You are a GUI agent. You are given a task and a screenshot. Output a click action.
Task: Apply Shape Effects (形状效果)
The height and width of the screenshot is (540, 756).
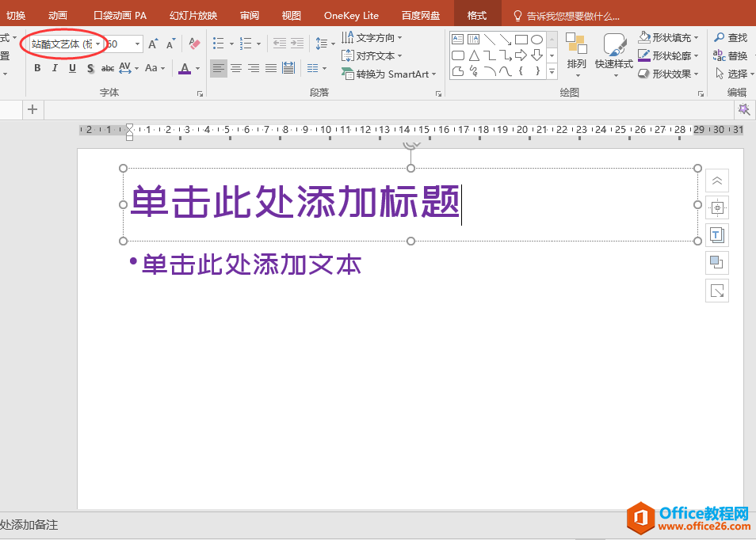(667, 74)
